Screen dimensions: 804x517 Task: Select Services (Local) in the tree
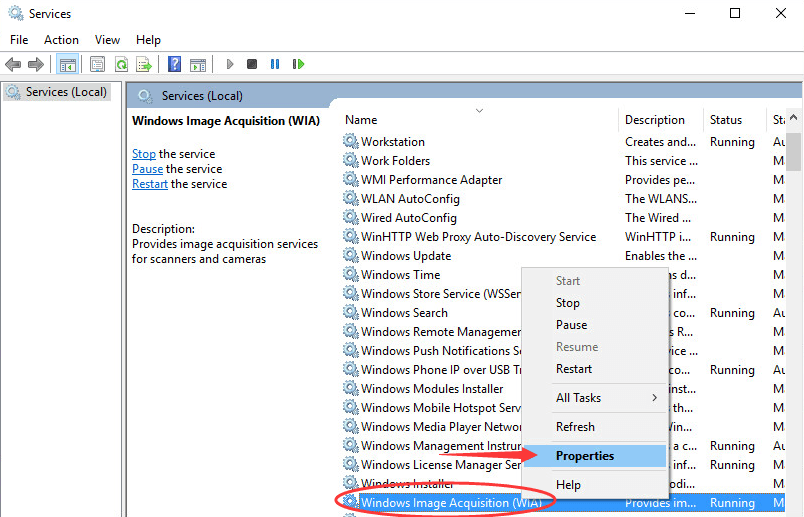click(x=66, y=92)
